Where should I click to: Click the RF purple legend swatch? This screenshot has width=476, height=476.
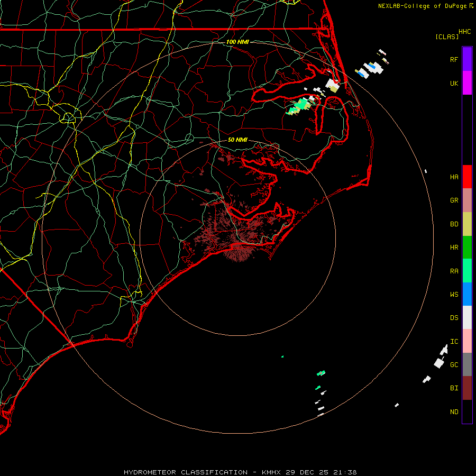coord(467,59)
